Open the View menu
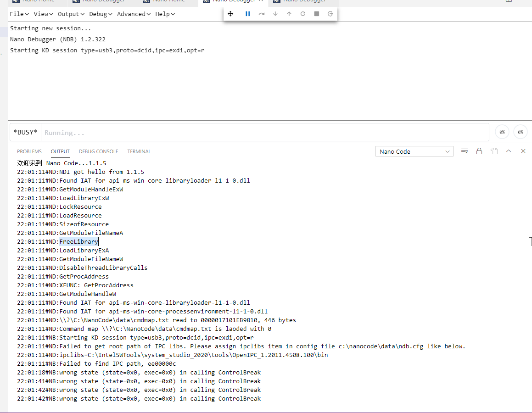 pos(43,14)
